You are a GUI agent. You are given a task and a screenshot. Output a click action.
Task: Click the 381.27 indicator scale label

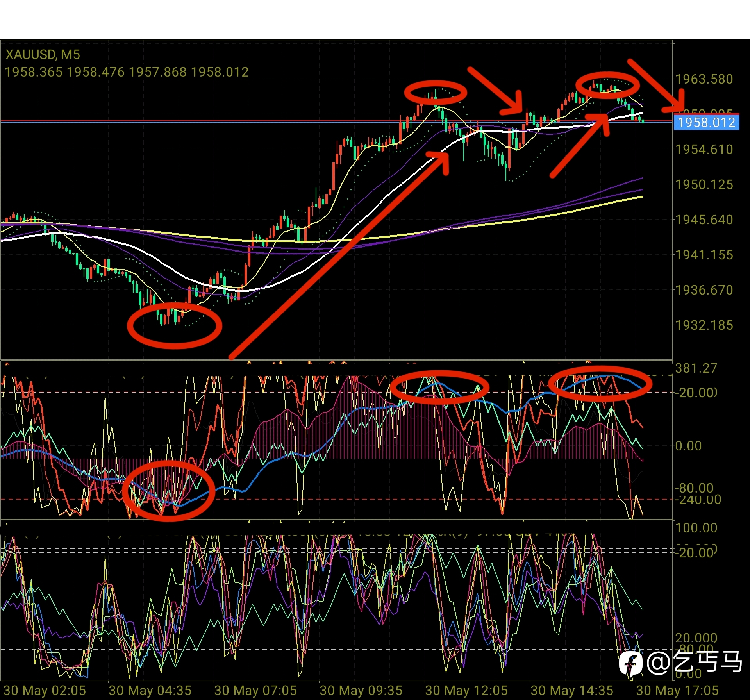tap(696, 368)
